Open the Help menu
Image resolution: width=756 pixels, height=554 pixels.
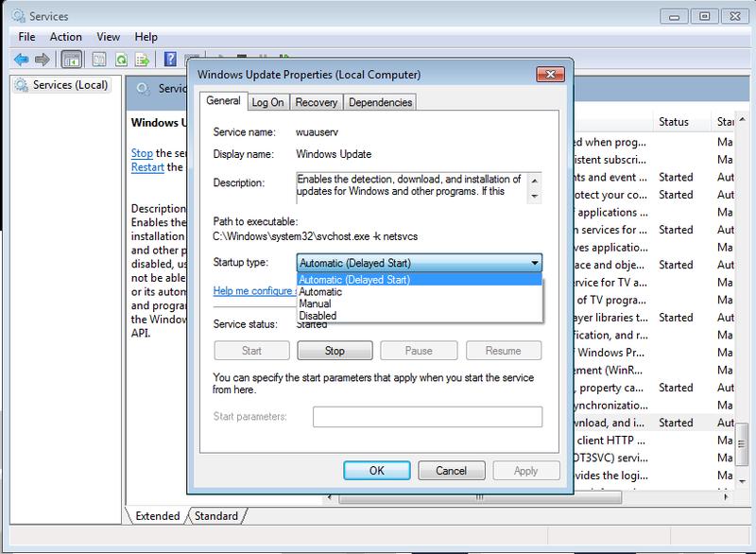point(146,37)
